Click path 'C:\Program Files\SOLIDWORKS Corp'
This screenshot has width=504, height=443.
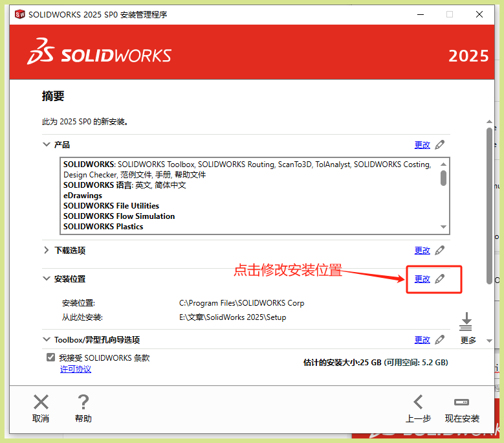242,303
